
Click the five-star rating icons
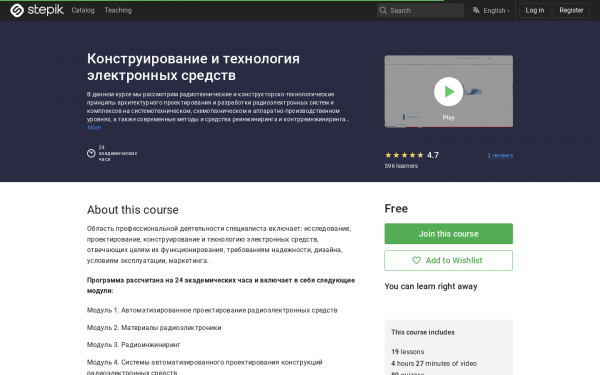point(404,155)
